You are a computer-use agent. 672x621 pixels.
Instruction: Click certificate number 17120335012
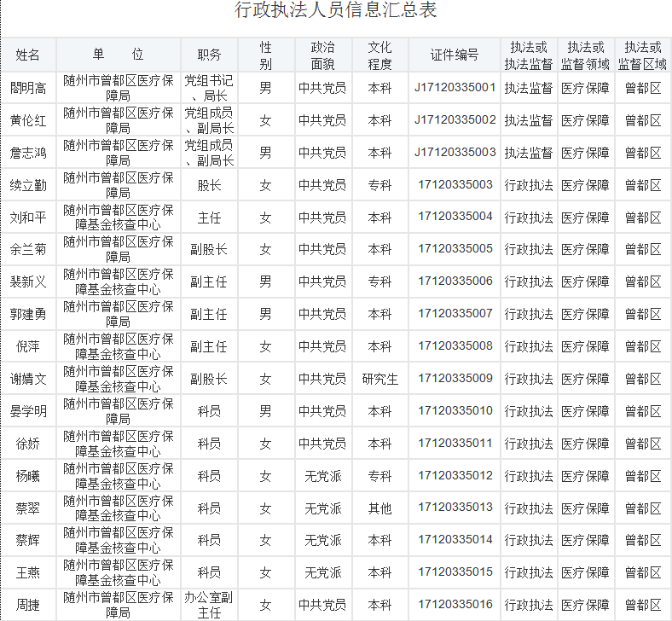tap(455, 476)
